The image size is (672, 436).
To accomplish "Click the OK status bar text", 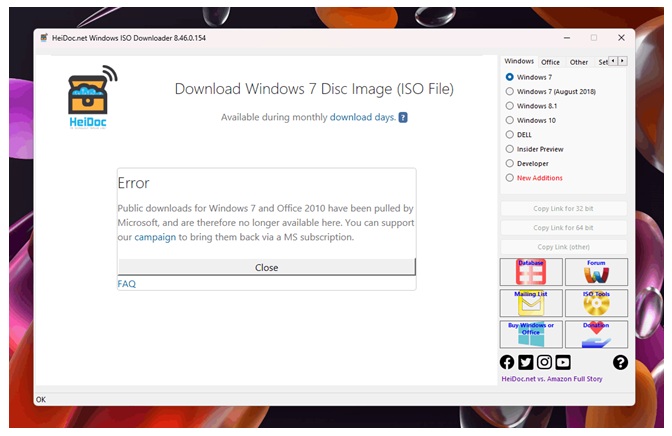I will click(x=41, y=400).
